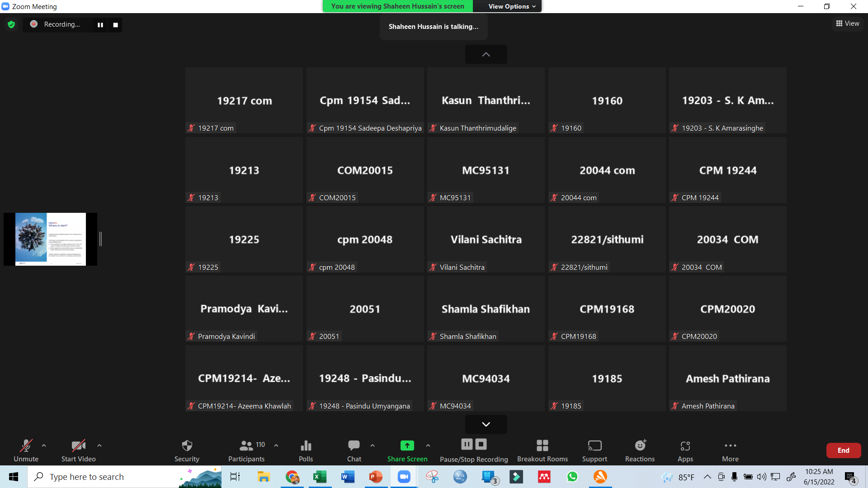The image size is (868, 488).
Task: Click the green encryption shield icon
Action: [x=11, y=24]
